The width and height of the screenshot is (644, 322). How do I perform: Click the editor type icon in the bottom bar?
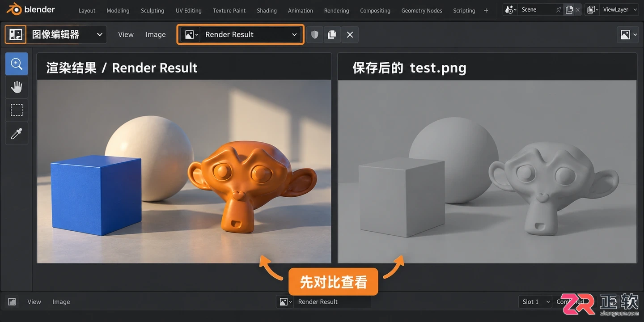click(12, 302)
